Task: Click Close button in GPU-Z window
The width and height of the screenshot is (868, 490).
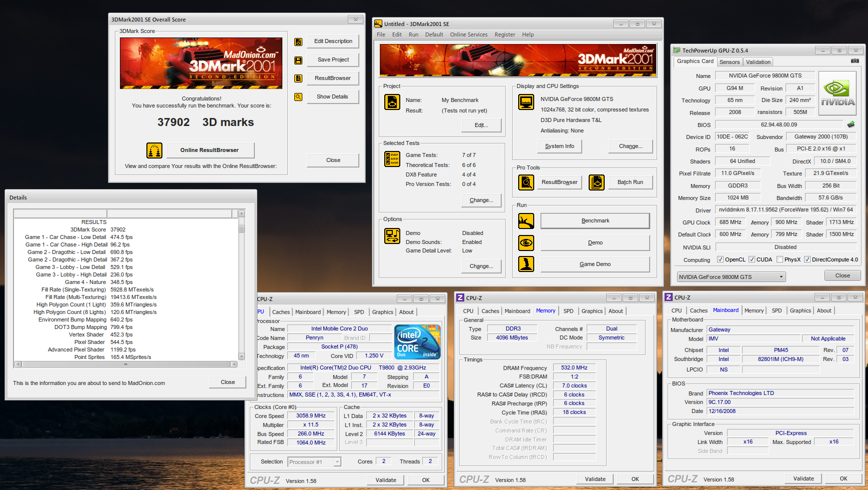Action: click(x=843, y=275)
